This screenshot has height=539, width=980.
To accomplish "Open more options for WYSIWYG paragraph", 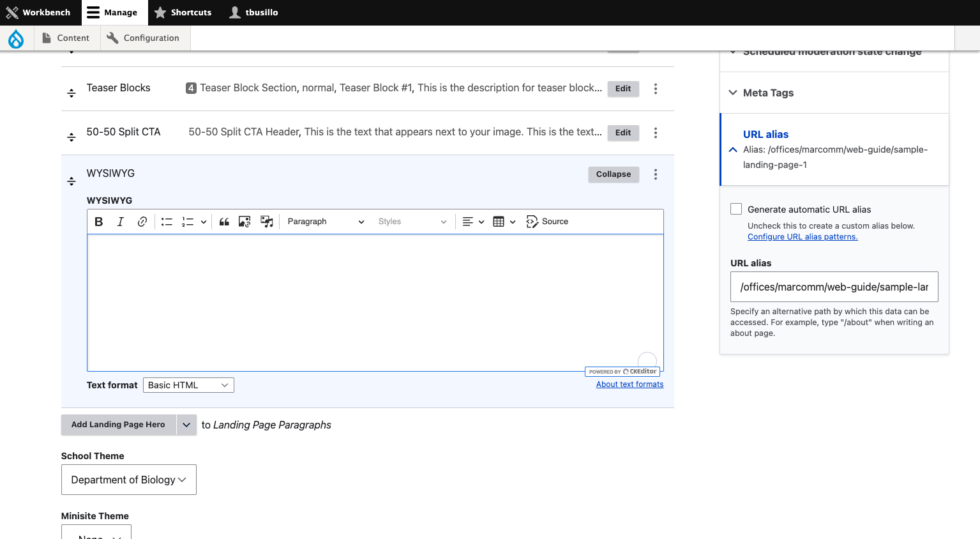I will pyautogui.click(x=656, y=174).
